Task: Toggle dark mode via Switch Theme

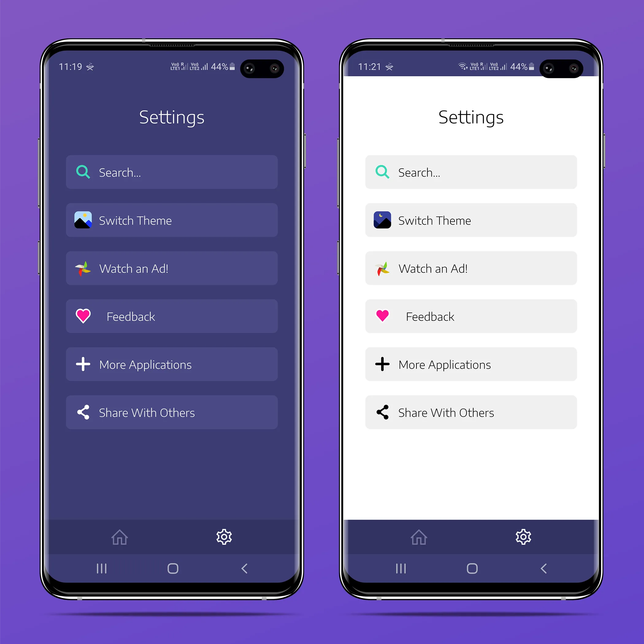Action: tap(171, 220)
